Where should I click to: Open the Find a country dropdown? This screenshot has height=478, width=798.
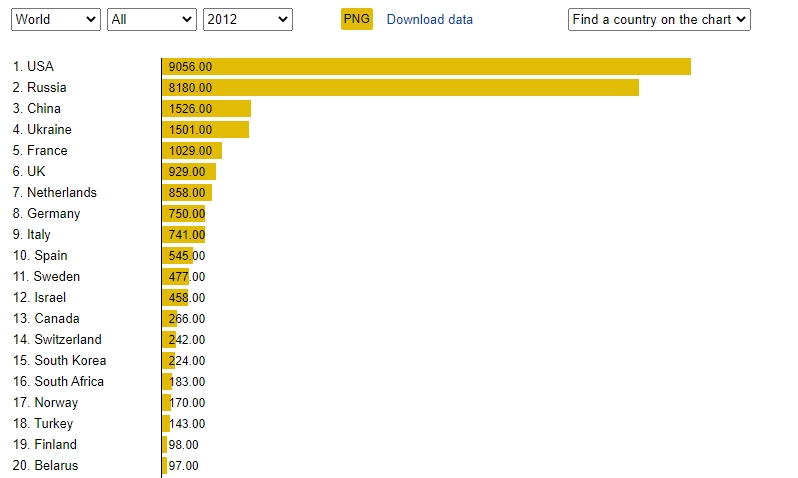coord(659,19)
